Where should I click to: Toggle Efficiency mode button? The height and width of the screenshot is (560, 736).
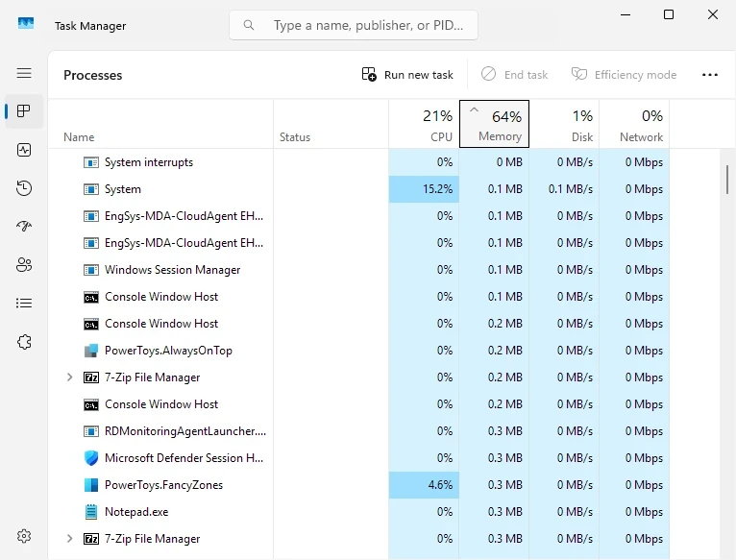pyautogui.click(x=624, y=75)
